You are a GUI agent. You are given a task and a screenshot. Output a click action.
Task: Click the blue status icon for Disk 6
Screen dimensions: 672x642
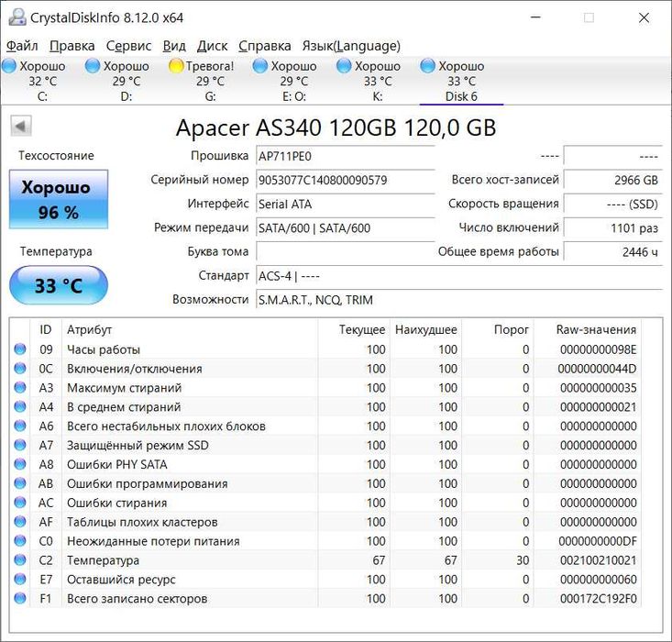click(428, 66)
